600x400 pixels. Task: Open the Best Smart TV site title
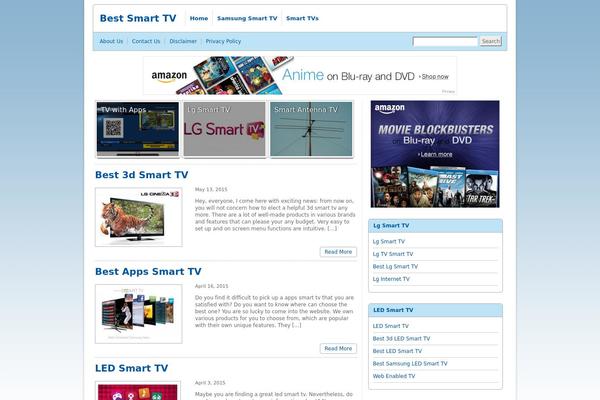pos(138,18)
